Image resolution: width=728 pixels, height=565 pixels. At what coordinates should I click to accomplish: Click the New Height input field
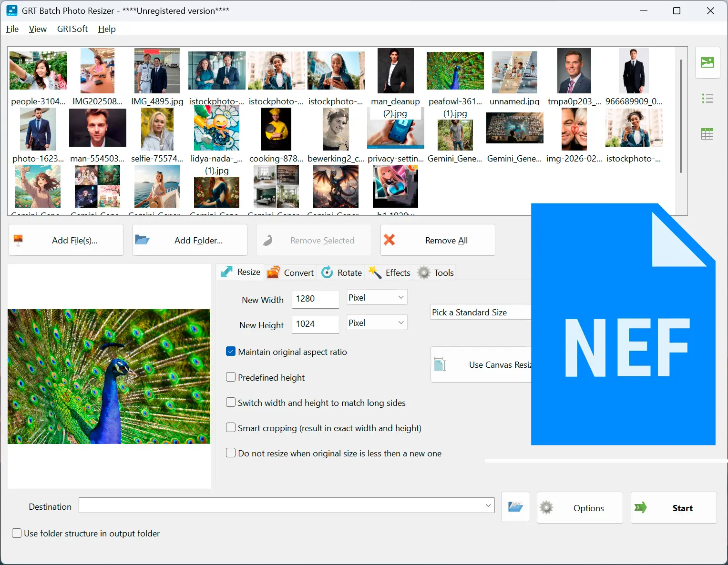[x=315, y=324]
